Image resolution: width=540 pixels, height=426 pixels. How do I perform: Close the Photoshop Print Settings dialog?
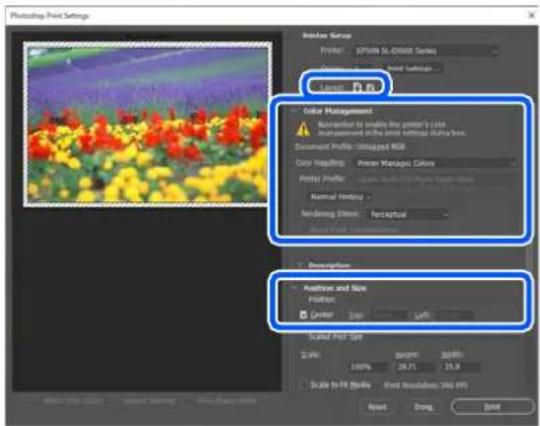pyautogui.click(x=532, y=15)
